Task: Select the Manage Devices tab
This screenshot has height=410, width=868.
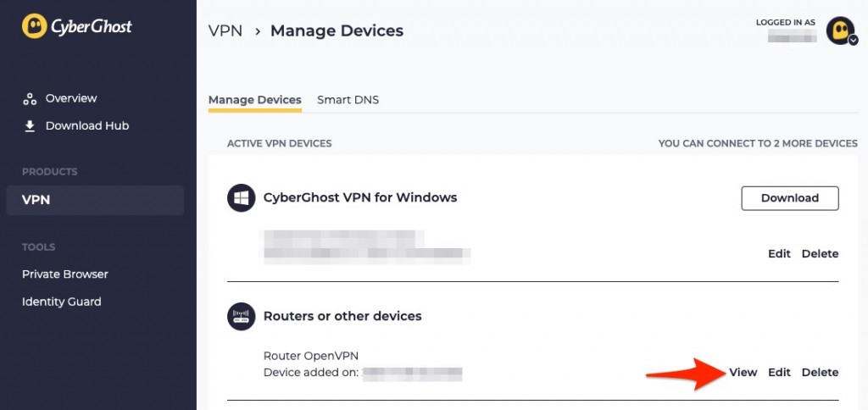Action: tap(254, 100)
